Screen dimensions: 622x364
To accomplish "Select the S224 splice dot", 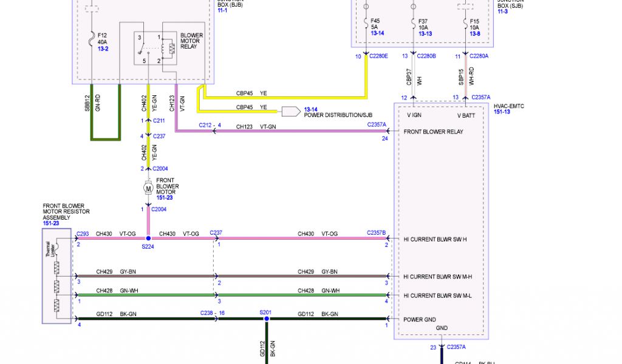I will tap(148, 239).
